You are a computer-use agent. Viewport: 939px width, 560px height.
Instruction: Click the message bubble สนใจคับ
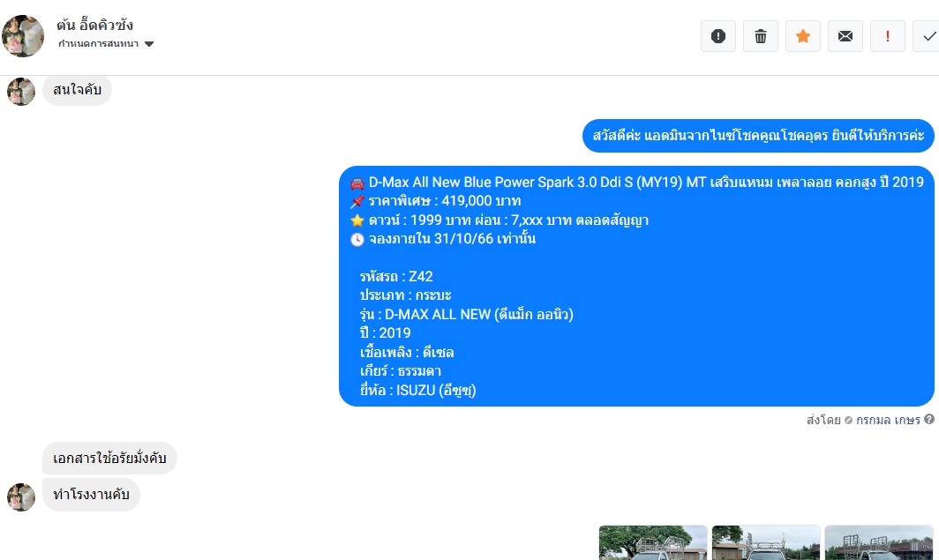(x=78, y=90)
